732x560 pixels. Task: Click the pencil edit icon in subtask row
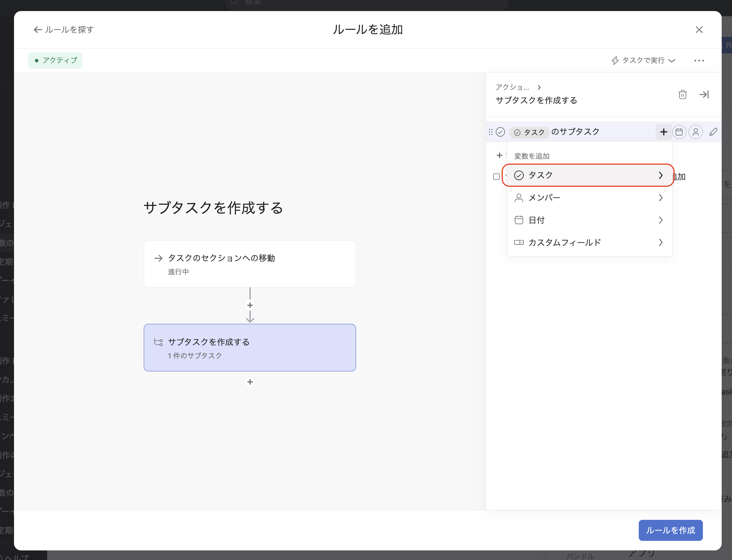[x=713, y=132]
